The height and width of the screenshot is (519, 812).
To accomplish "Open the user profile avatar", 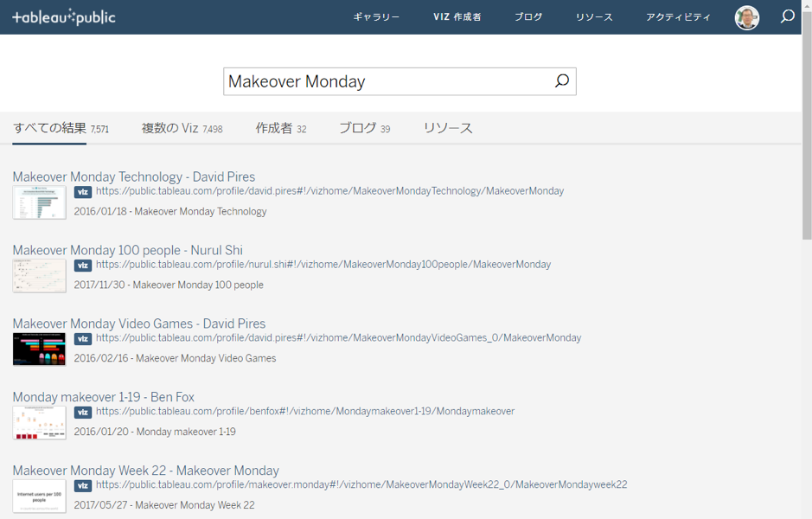I will tap(746, 17).
